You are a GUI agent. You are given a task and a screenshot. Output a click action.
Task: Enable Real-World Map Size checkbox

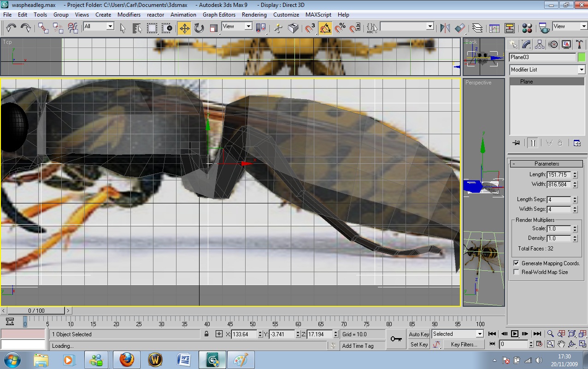click(x=516, y=272)
